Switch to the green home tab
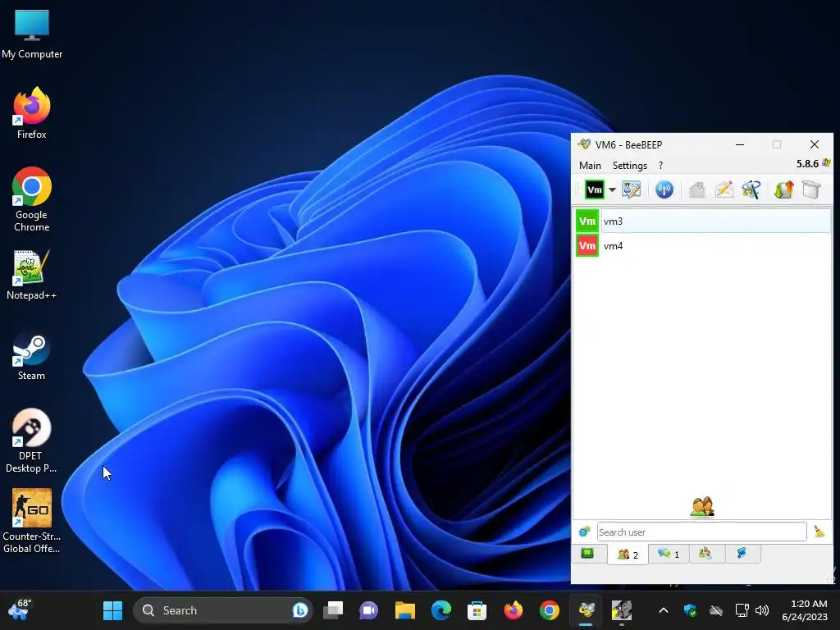 tap(587, 554)
